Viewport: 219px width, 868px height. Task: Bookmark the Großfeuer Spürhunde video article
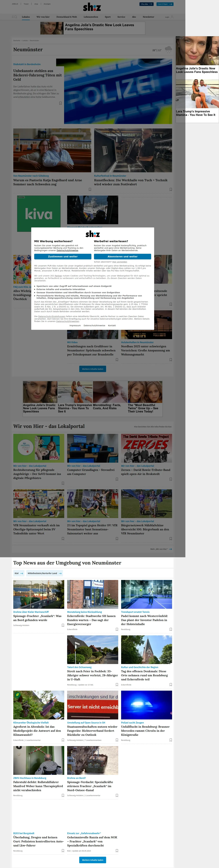[x=117, y=359]
